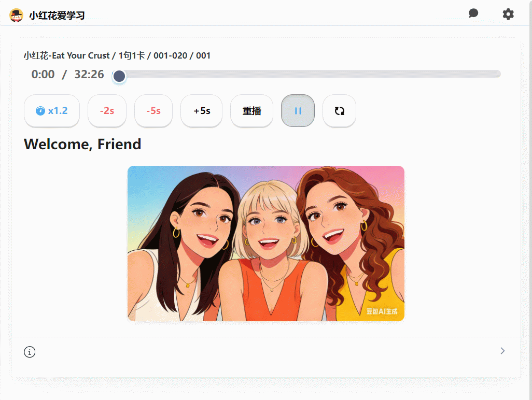Click the Welcome, Friend sentence text
This screenshot has width=532, height=400.
82,144
